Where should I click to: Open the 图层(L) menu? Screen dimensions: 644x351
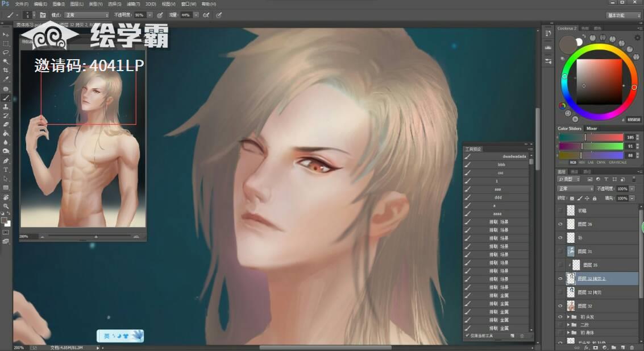(x=77, y=4)
